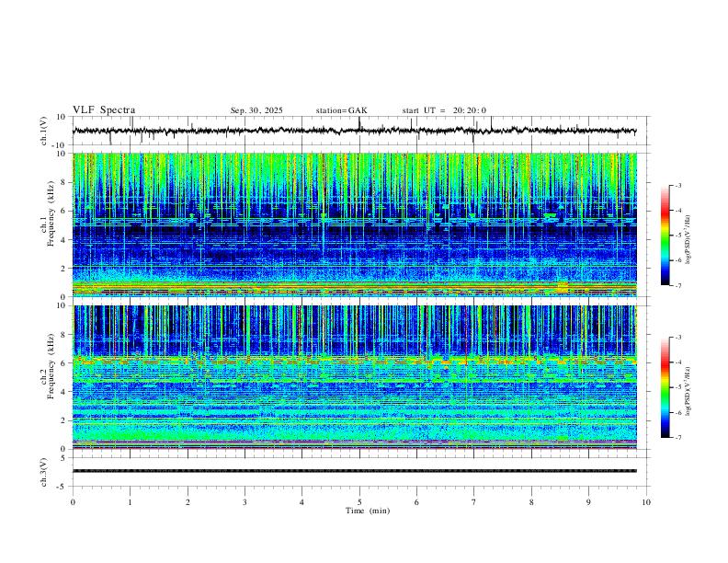Click the "9" tick on the Time axis

tap(588, 502)
